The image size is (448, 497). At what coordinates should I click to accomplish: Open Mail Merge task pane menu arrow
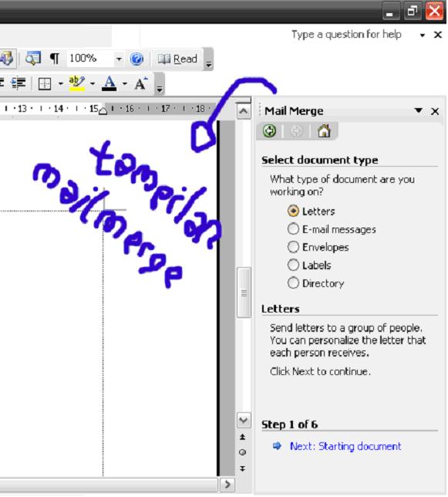(x=419, y=110)
